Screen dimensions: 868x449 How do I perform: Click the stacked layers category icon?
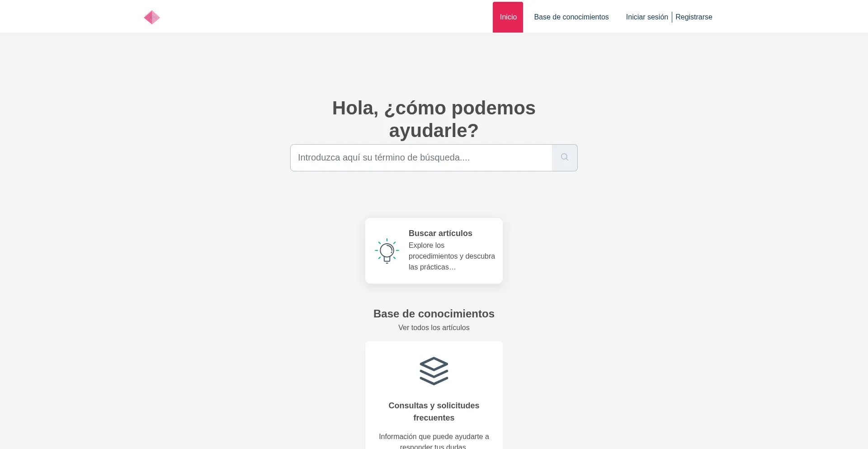[434, 371]
